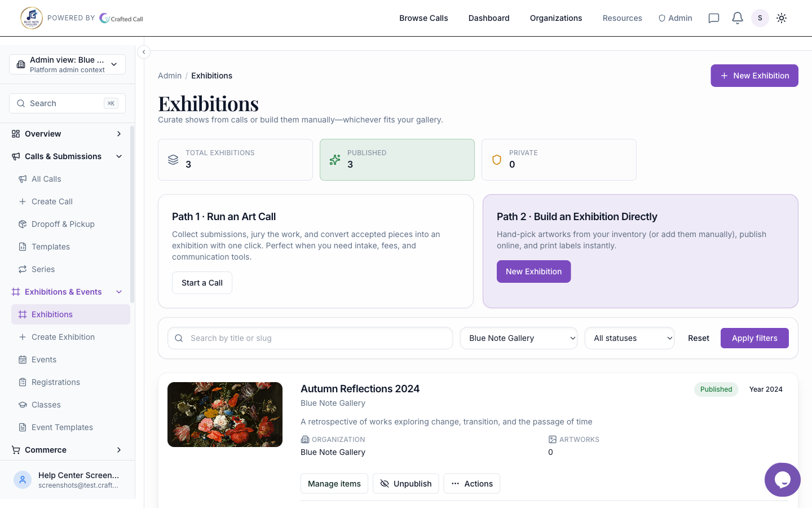The height and width of the screenshot is (508, 812).
Task: Open the Blue Note Gallery organization dropdown
Action: click(x=519, y=338)
